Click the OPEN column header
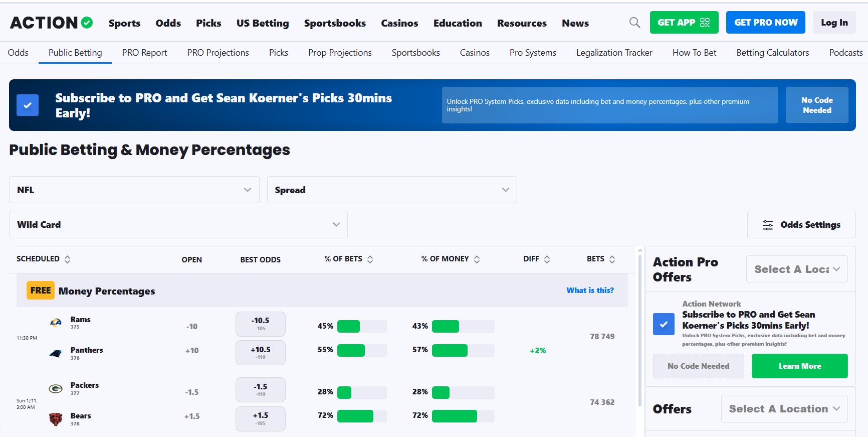This screenshot has width=868, height=437. (x=192, y=259)
